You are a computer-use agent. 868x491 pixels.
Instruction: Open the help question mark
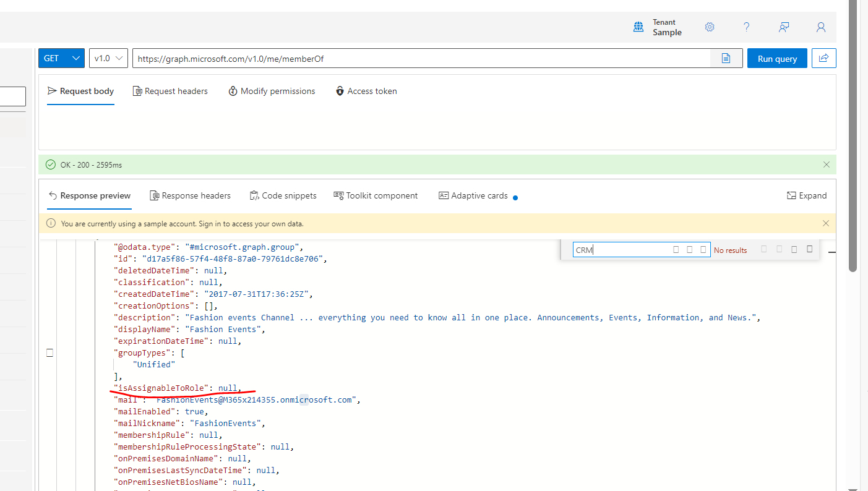coord(747,27)
